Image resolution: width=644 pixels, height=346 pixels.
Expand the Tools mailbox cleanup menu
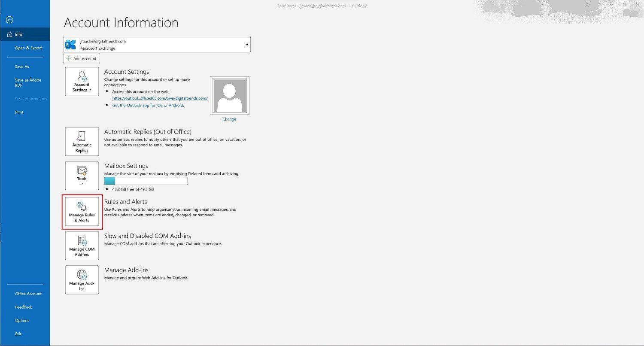click(82, 176)
